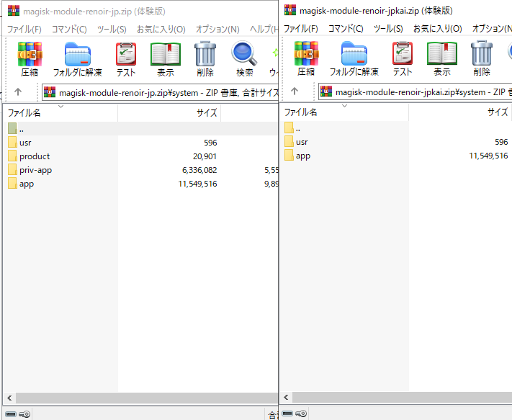Open お気に入り(O) menu in renoir-jp window
Viewport: 512px width, 420px height.
(161, 30)
